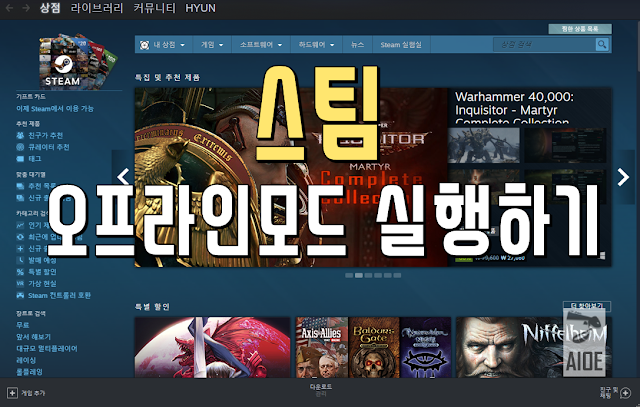
Task: Open Steam 실험실 menu item
Action: pyautogui.click(x=401, y=44)
